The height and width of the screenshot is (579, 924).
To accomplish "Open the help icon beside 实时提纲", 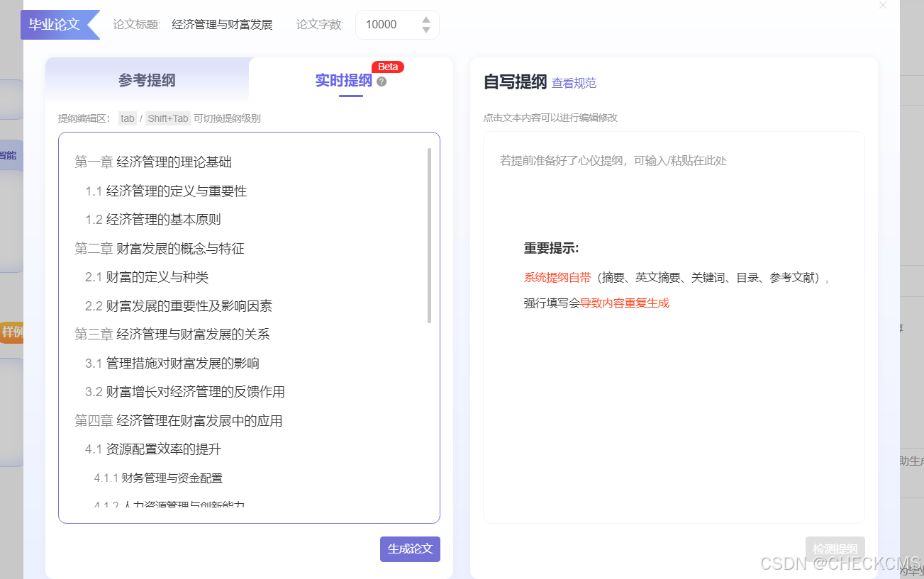I will (x=382, y=81).
